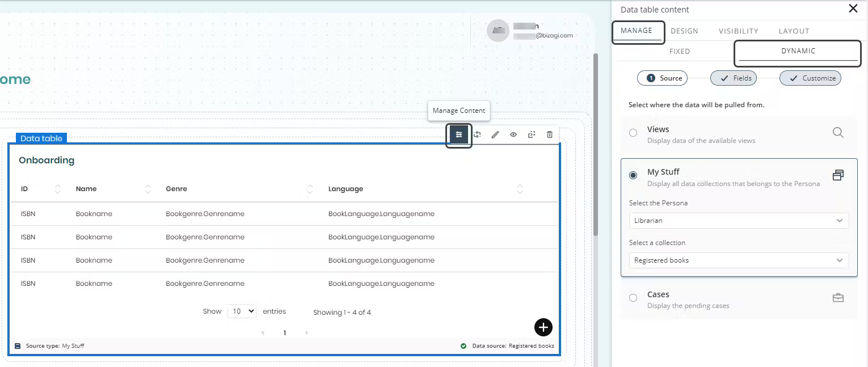Click the magnifier icon in Views option
This screenshot has height=367, width=868.
(x=838, y=133)
